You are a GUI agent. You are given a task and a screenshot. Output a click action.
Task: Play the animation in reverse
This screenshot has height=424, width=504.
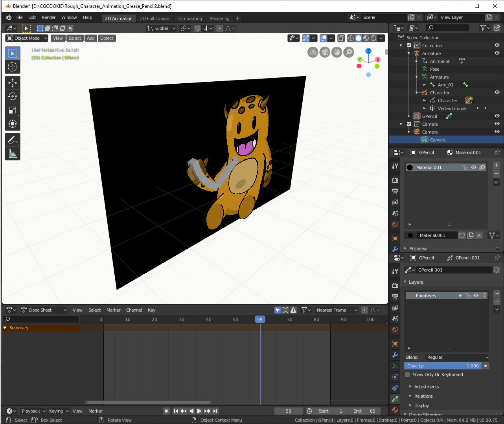pyautogui.click(x=191, y=411)
